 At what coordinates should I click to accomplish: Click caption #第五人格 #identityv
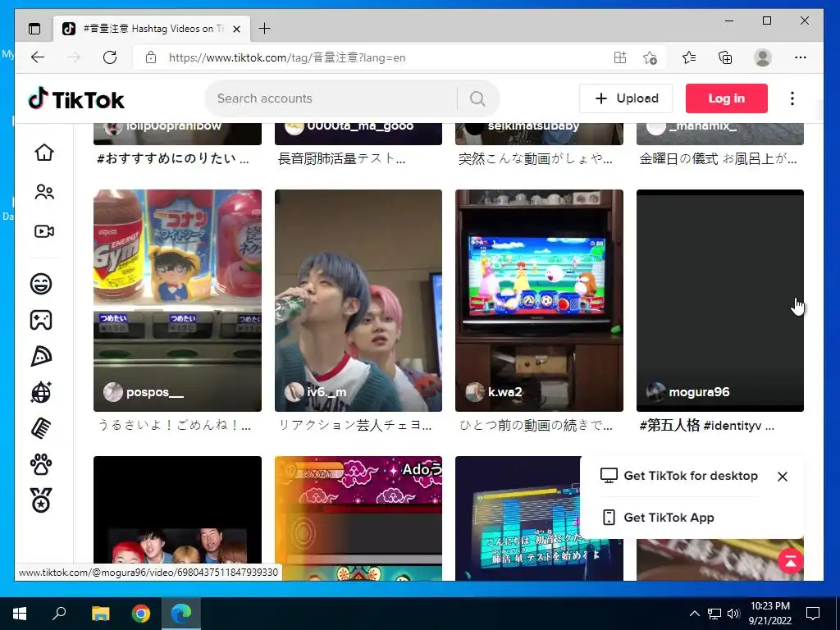[x=706, y=426]
